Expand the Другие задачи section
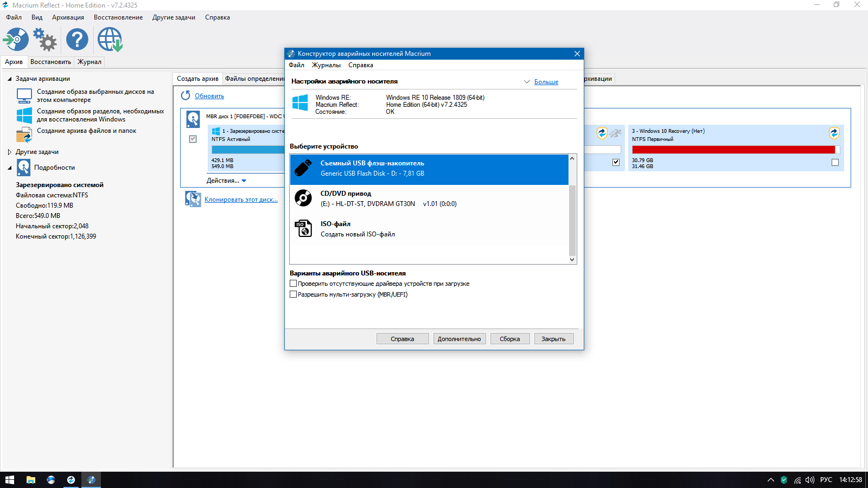 pos(9,152)
